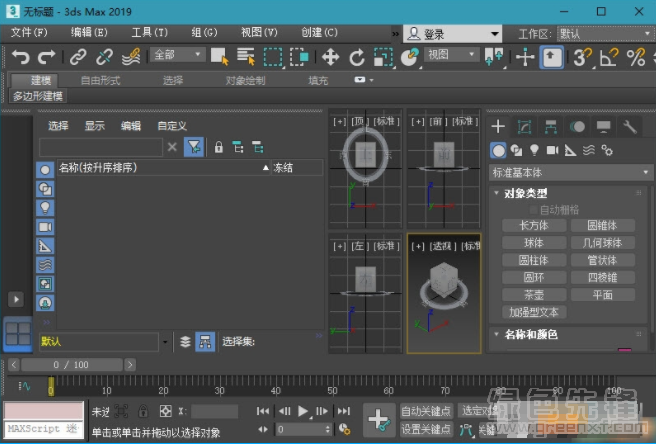Toggle geometry display in Scene Explorer
656x444 pixels.
click(45, 170)
